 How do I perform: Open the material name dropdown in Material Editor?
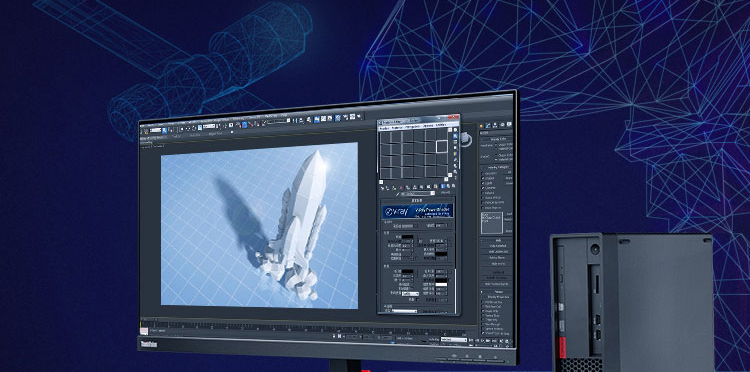pos(418,193)
